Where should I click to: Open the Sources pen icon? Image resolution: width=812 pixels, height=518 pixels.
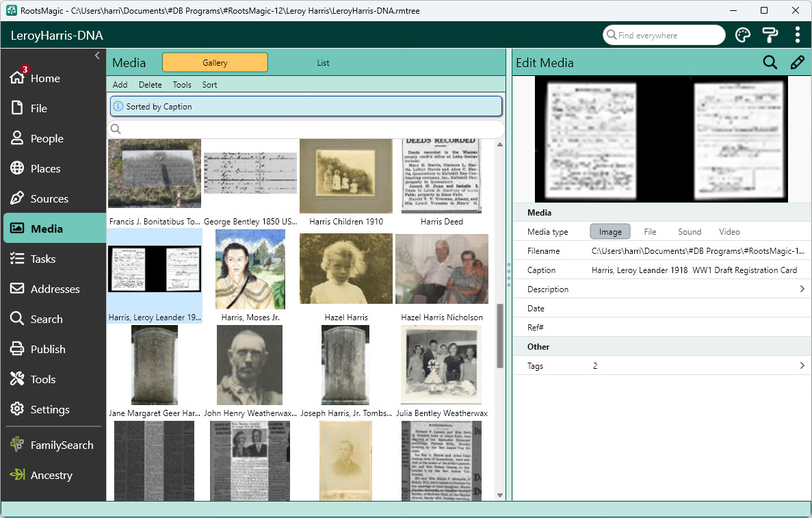tap(17, 198)
